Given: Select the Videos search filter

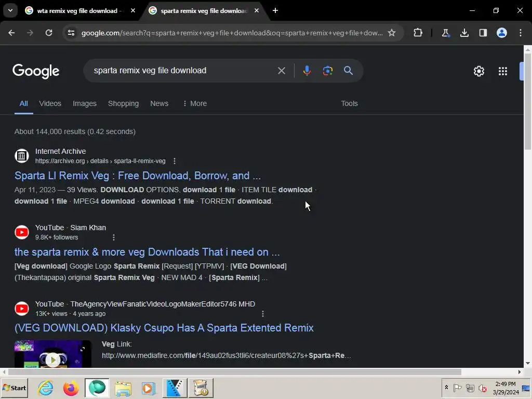Looking at the screenshot, I should coord(50,103).
